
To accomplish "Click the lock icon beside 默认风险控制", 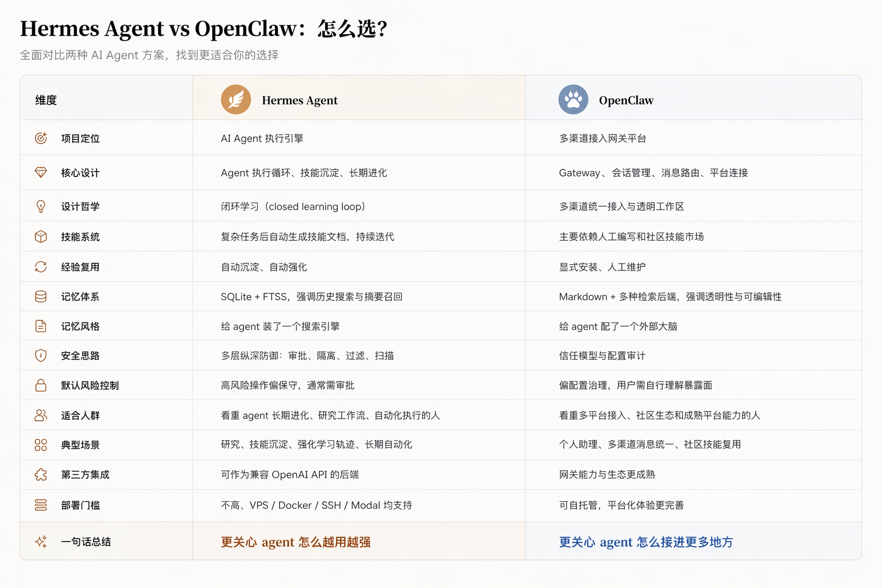I will 41,385.
